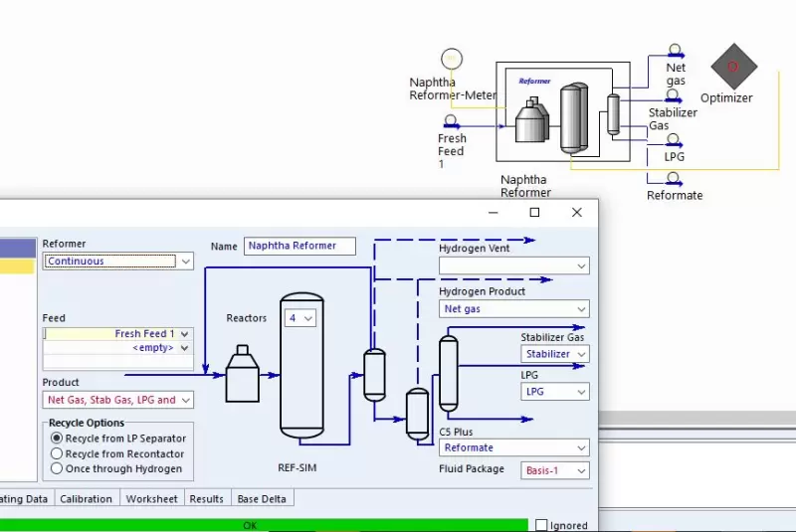This screenshot has height=532, width=796.
Task: Select Recycle from LP Separator option
Action: tap(57, 439)
